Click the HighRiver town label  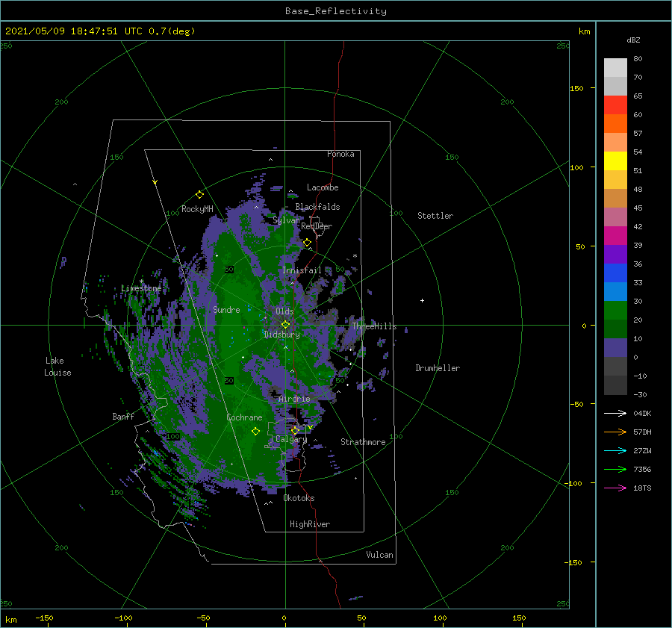coord(309,524)
